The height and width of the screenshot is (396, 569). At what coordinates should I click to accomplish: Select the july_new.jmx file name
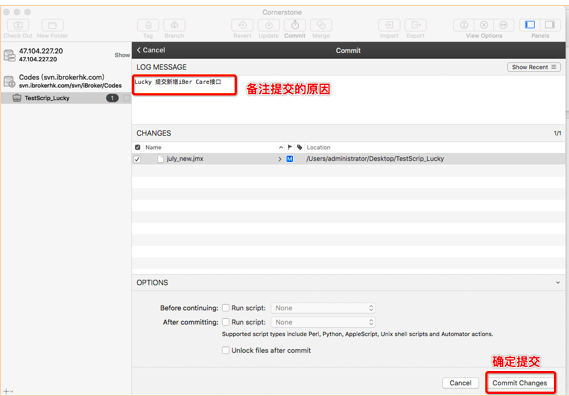click(185, 159)
